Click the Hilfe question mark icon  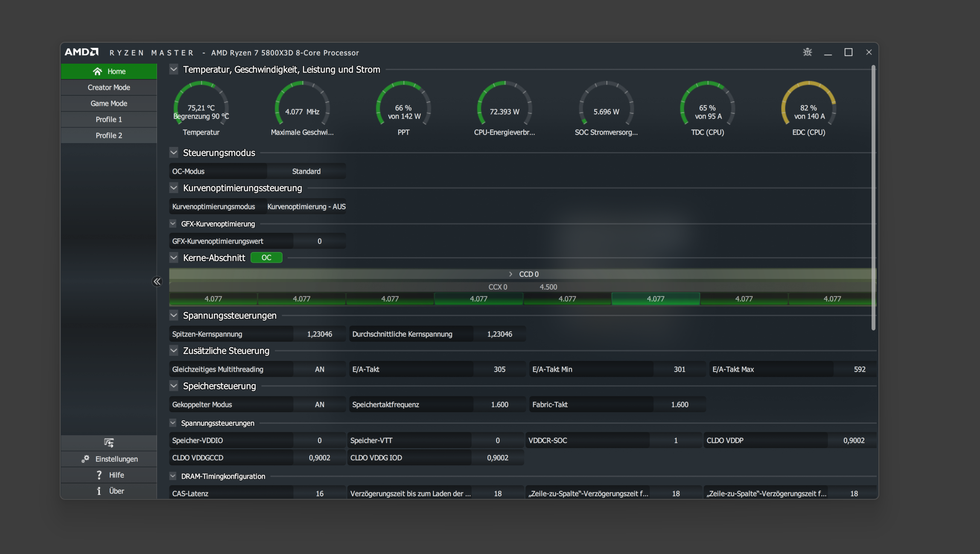(x=99, y=475)
